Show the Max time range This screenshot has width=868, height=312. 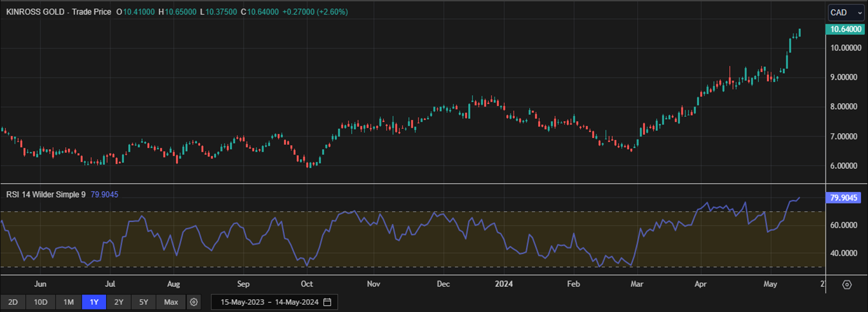171,302
